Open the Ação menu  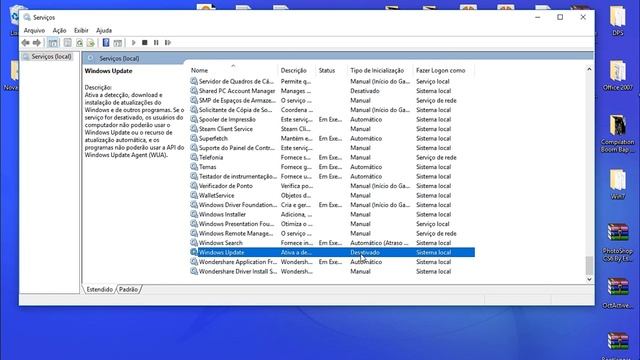point(59,30)
